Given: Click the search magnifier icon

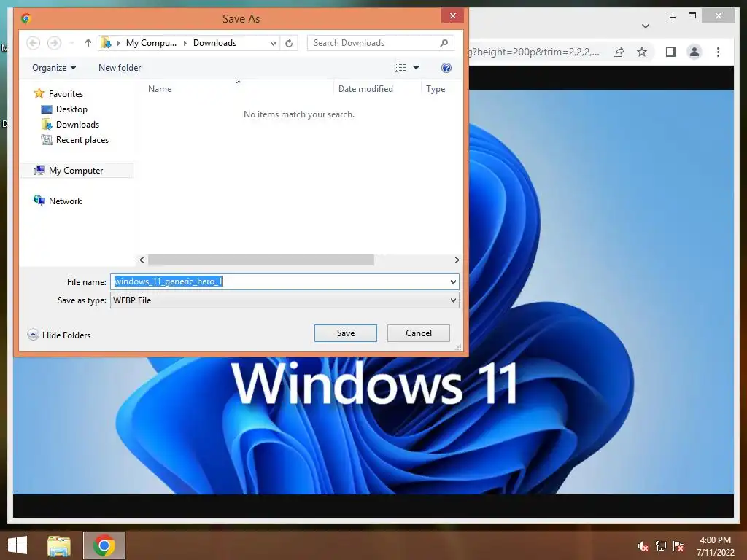Looking at the screenshot, I should click(444, 43).
